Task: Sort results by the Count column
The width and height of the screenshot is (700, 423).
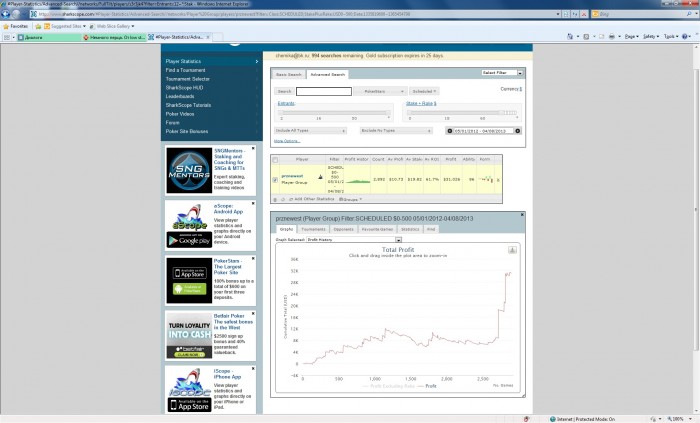Action: click(378, 159)
